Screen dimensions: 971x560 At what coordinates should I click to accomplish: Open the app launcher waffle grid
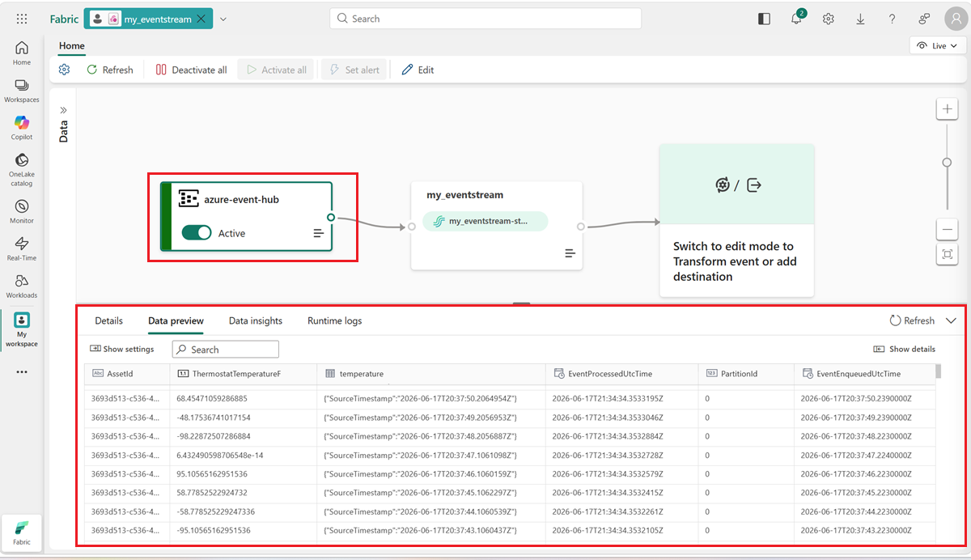[x=22, y=19]
